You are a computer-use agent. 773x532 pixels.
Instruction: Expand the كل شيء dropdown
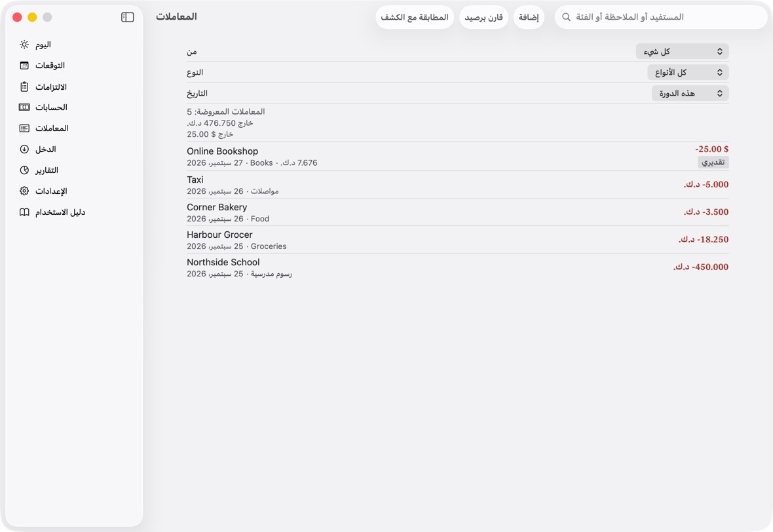click(682, 51)
